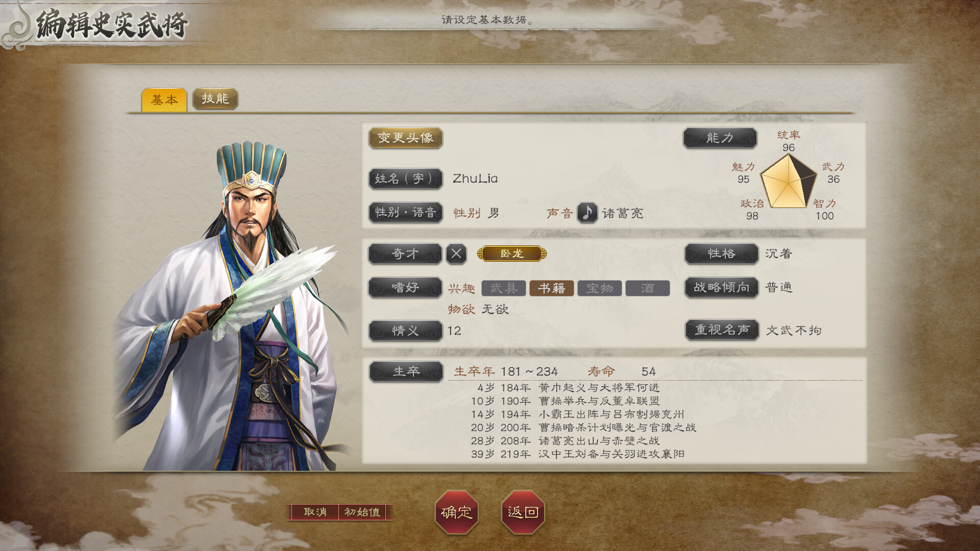Click 变更头像 to change portrait
Viewport: 980px width, 551px height.
point(406,138)
